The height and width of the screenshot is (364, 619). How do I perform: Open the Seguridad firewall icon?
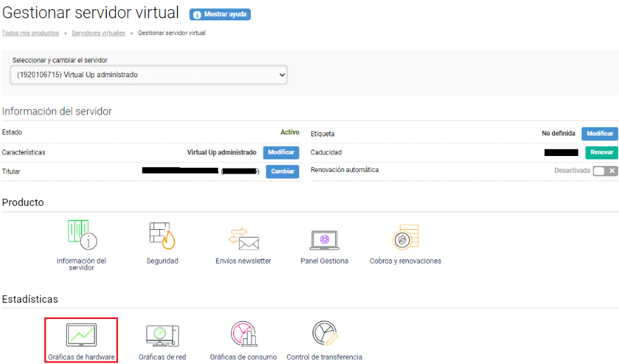[162, 236]
